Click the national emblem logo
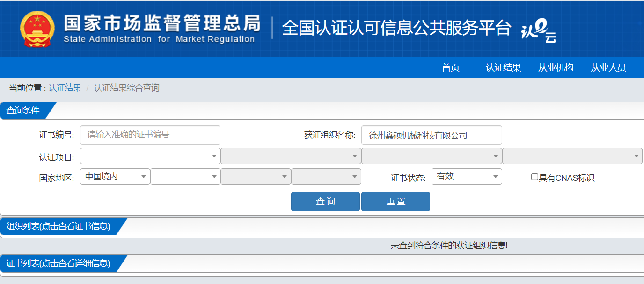This screenshot has height=284, width=644. 37,29
